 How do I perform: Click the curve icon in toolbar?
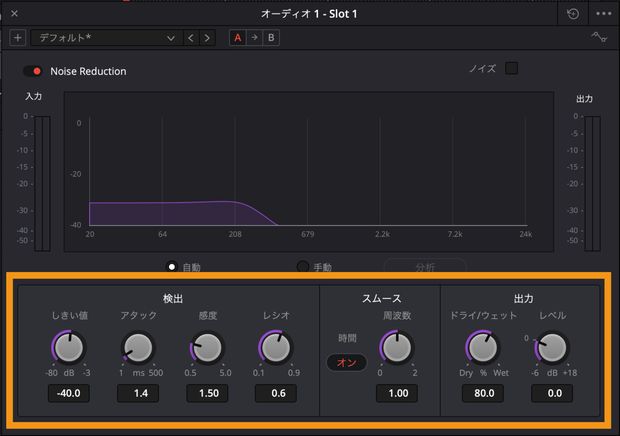(x=599, y=38)
